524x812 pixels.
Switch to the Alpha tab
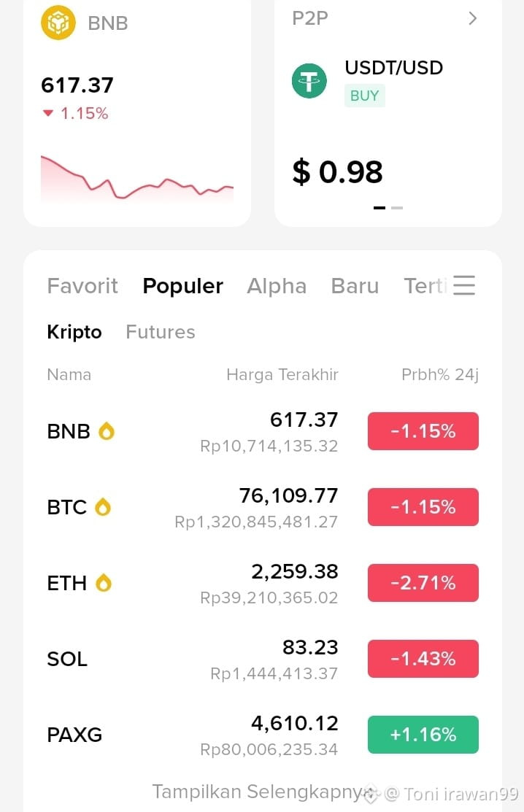point(277,286)
